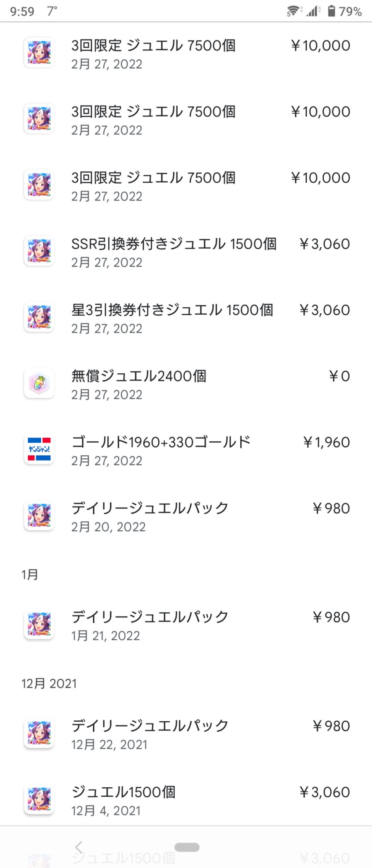Tap the 12月 2021 section header
Viewport: 372px width, 868px height.
49,684
